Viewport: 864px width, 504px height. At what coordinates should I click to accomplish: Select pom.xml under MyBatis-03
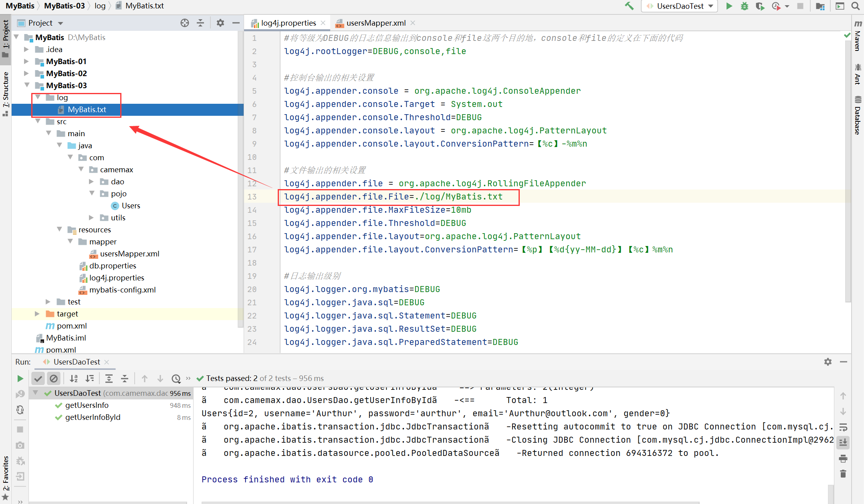tap(72, 326)
